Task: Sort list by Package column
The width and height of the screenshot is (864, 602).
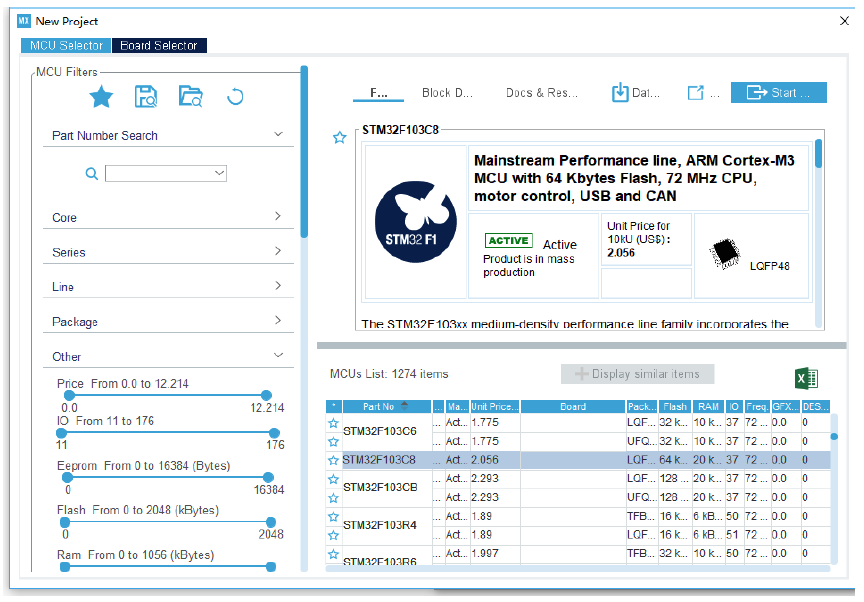Action: coord(642,406)
